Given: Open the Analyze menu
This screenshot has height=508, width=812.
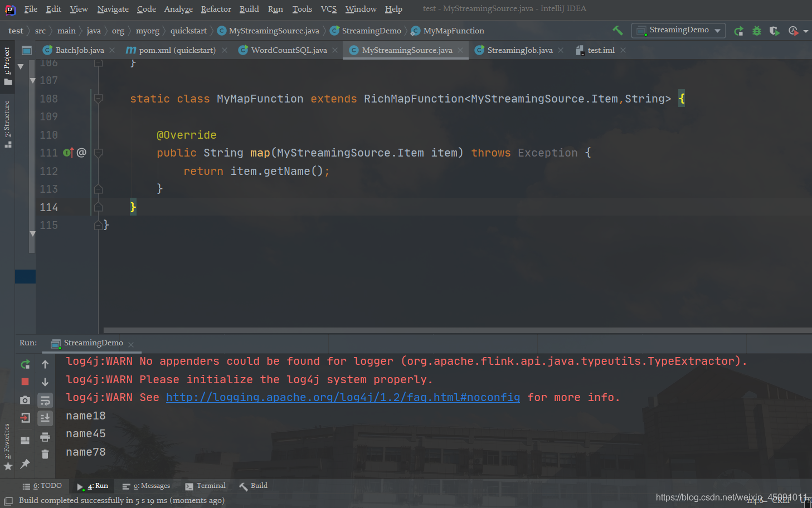Looking at the screenshot, I should pos(178,9).
